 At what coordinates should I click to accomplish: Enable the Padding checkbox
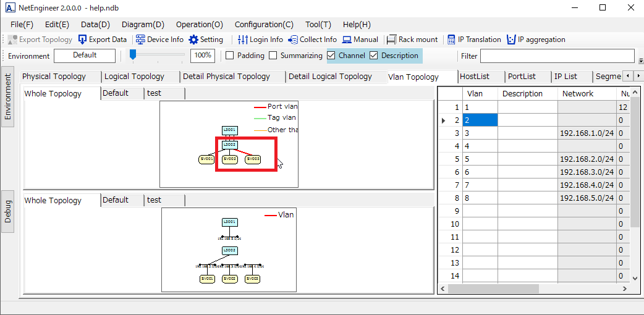[230, 56]
